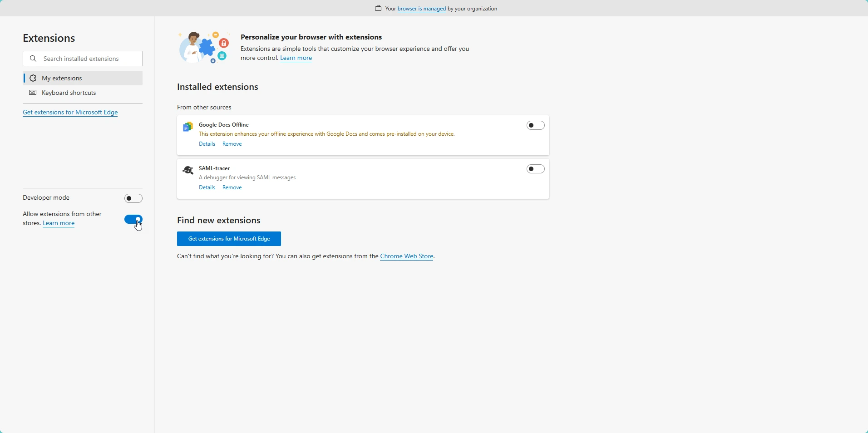
Task: Enable the SAML-tracer extension toggle
Action: 536,169
